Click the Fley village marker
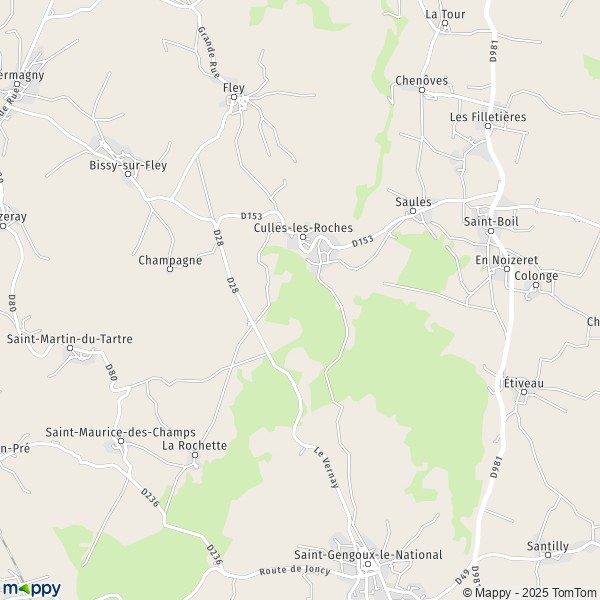 click(234, 97)
